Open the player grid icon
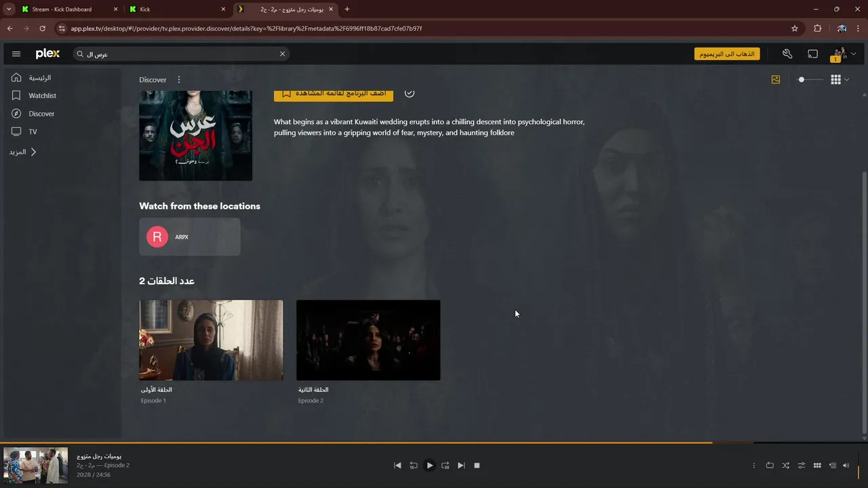This screenshot has width=868, height=488. (817, 466)
